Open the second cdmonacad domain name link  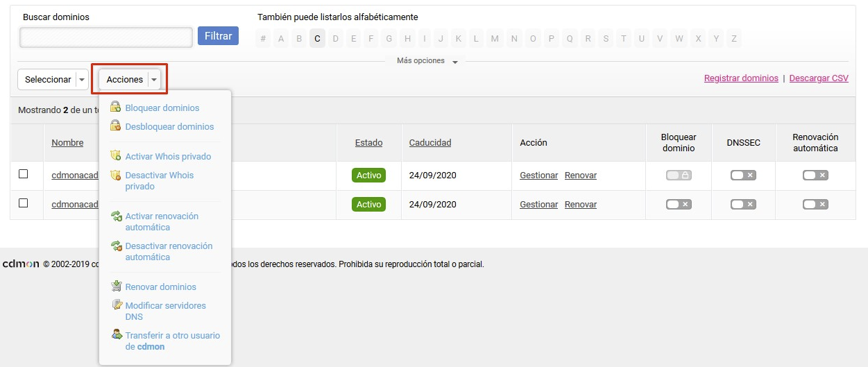[75, 205]
